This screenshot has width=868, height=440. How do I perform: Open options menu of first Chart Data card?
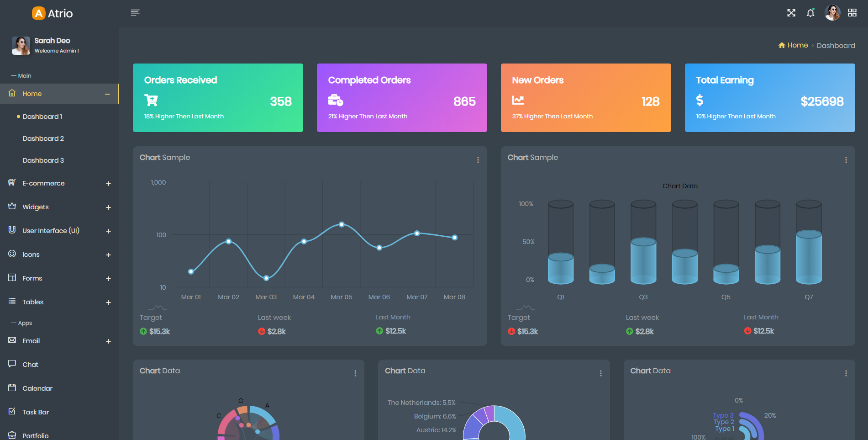(355, 373)
